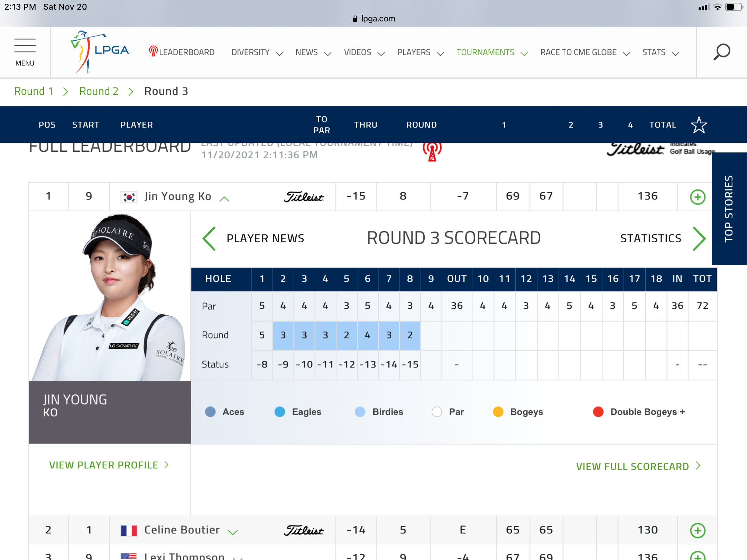Screen dimensions: 747x560
Task: Add Jin Young Ko with plus icon
Action: 698,197
